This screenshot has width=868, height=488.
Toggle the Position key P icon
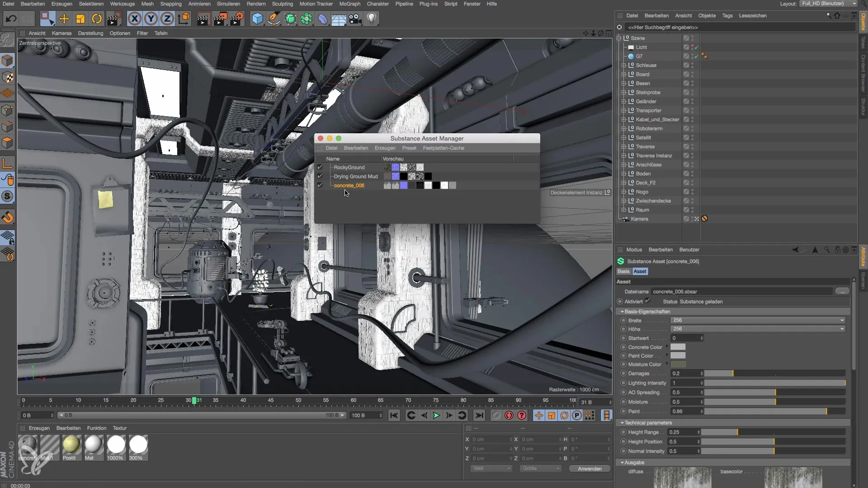pyautogui.click(x=577, y=415)
